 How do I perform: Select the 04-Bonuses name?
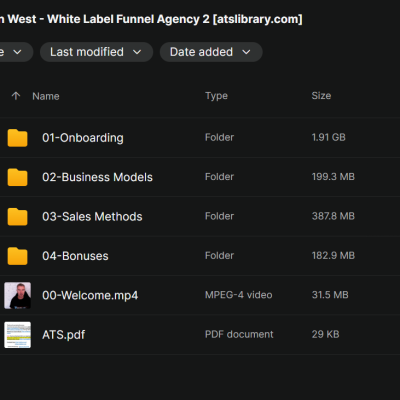click(75, 256)
